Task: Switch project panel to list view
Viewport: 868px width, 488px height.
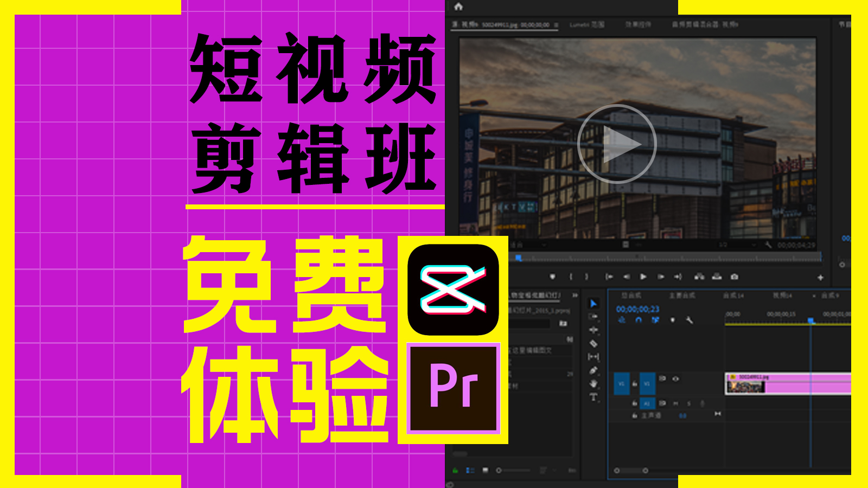Action: coord(470,470)
